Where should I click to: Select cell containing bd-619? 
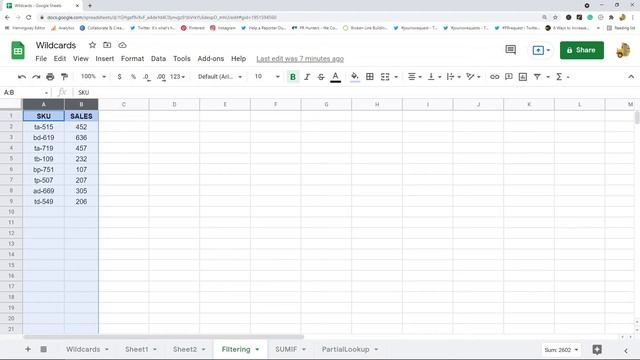pos(44,138)
